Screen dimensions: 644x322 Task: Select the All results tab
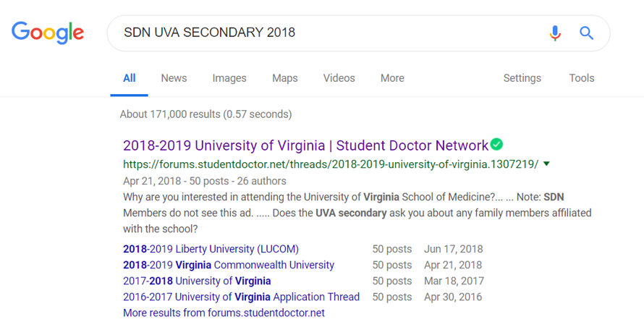129,78
